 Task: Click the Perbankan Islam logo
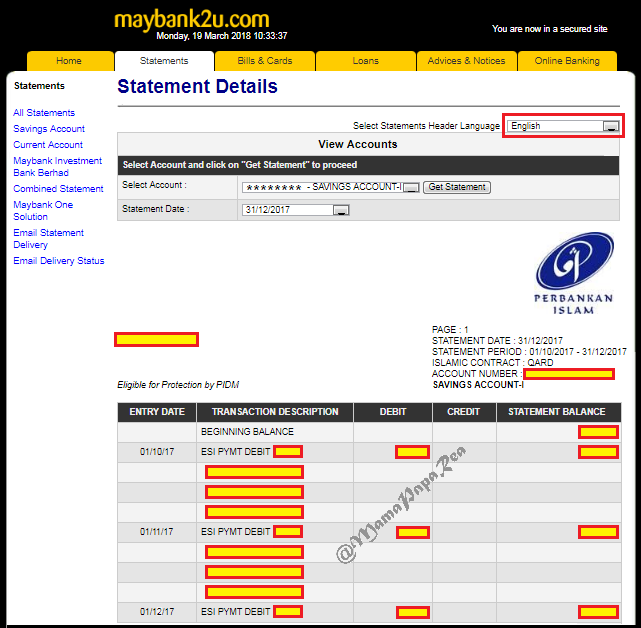coord(574,273)
